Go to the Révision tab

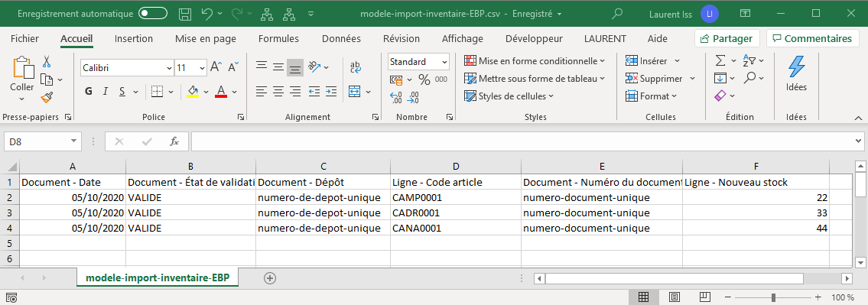401,39
